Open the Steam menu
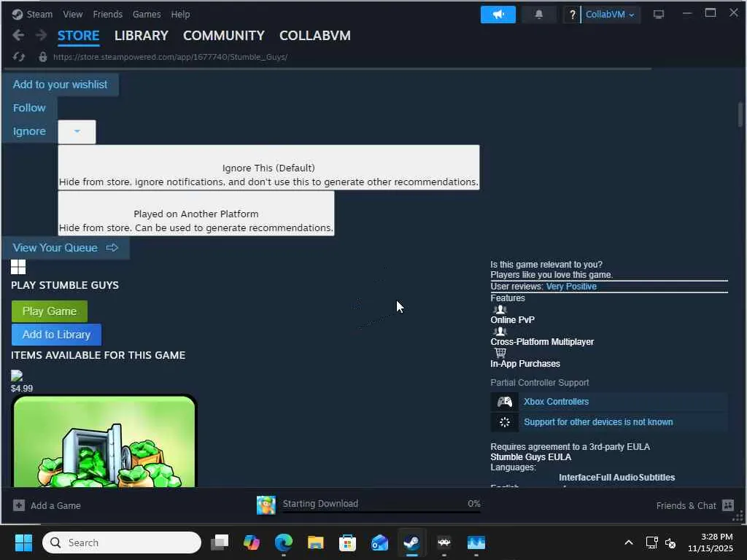Screen dimensions: 747x560 pos(39,15)
